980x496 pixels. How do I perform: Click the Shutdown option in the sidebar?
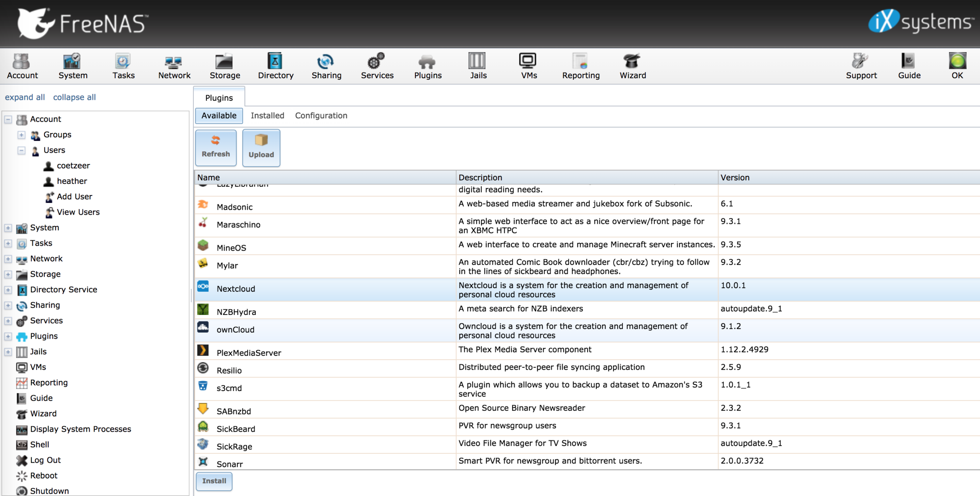(49, 491)
